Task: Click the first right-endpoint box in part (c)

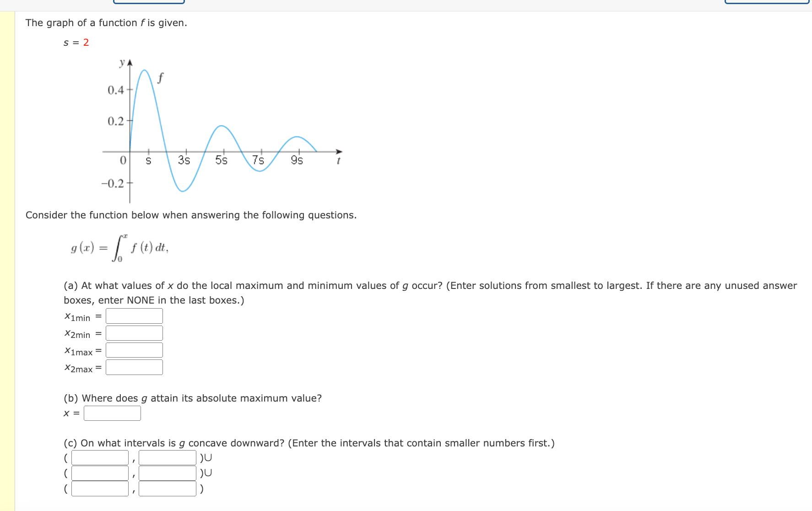Action: point(167,457)
